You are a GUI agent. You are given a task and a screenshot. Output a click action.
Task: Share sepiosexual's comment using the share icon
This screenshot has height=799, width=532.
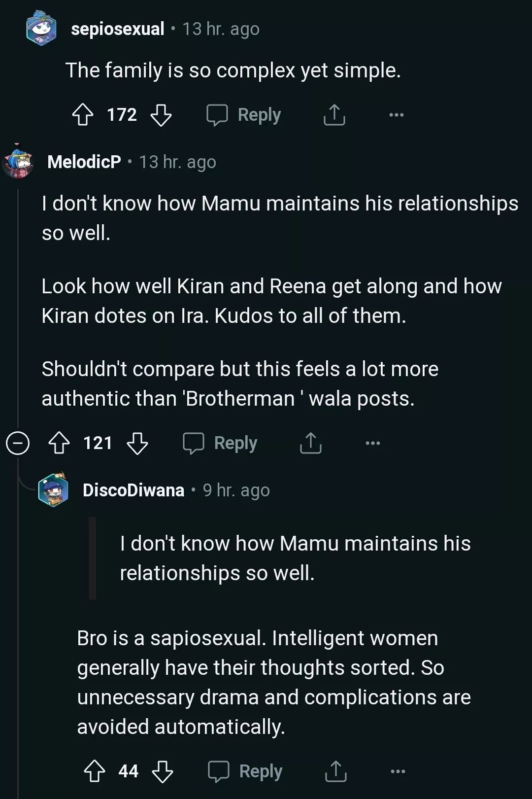(334, 114)
